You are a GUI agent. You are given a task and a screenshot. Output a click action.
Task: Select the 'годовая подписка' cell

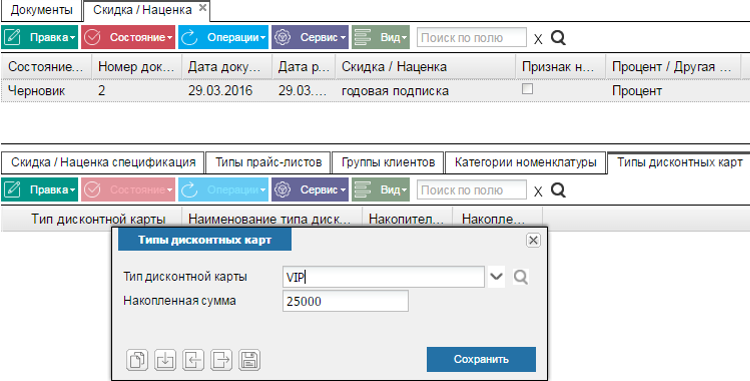click(x=425, y=90)
